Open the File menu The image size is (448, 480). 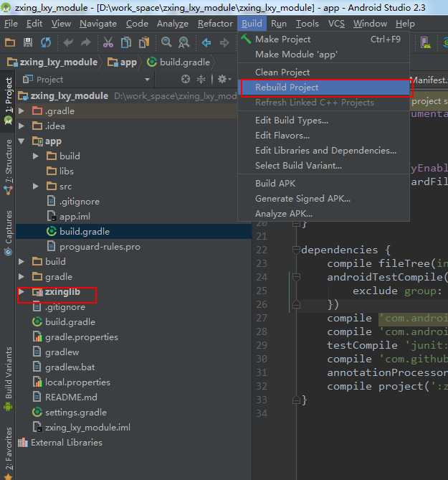point(11,24)
